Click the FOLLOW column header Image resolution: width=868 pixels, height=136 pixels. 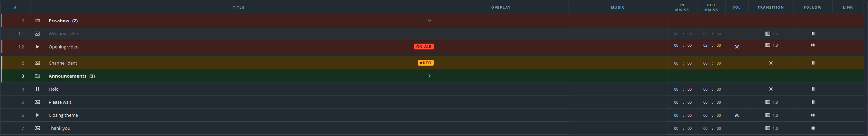[813, 7]
